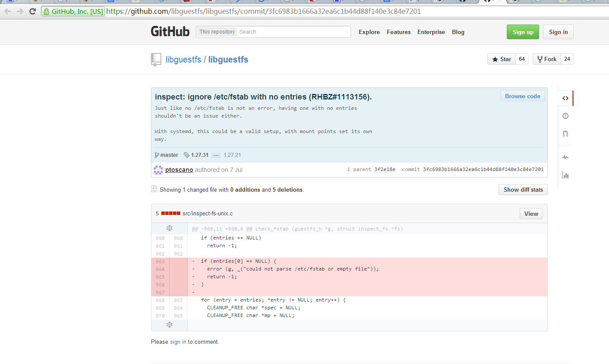Open src/inspect-fs-unix.c file link

[x=207, y=213]
